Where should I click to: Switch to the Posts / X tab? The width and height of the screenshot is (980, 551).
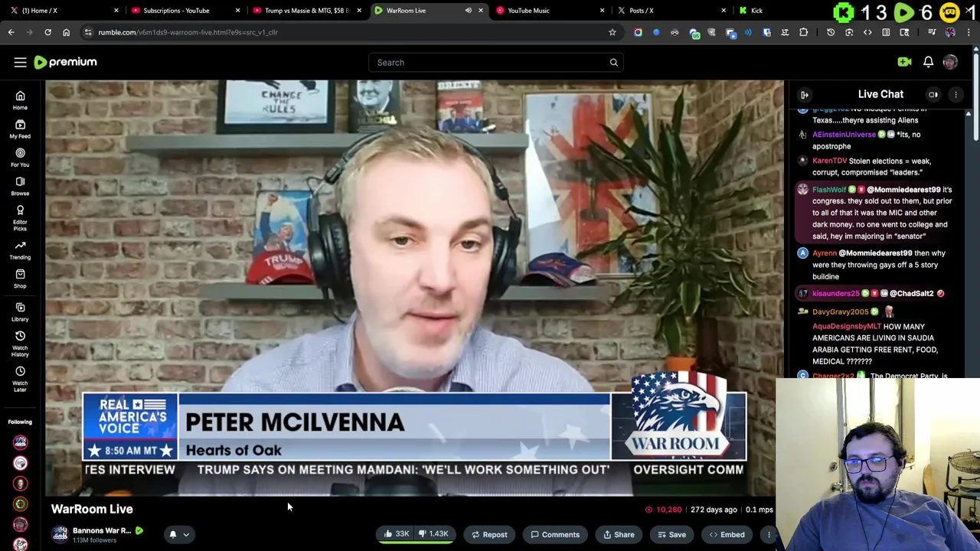coord(671,11)
